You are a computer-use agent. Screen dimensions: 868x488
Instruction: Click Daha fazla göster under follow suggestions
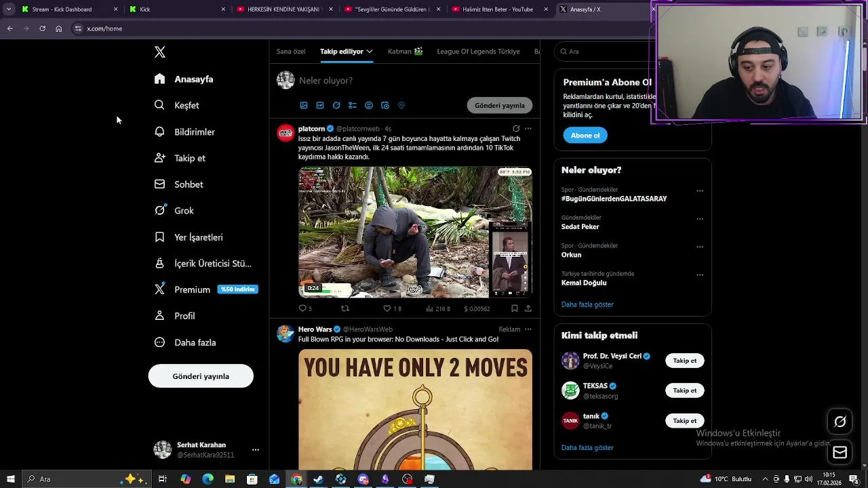coord(587,447)
